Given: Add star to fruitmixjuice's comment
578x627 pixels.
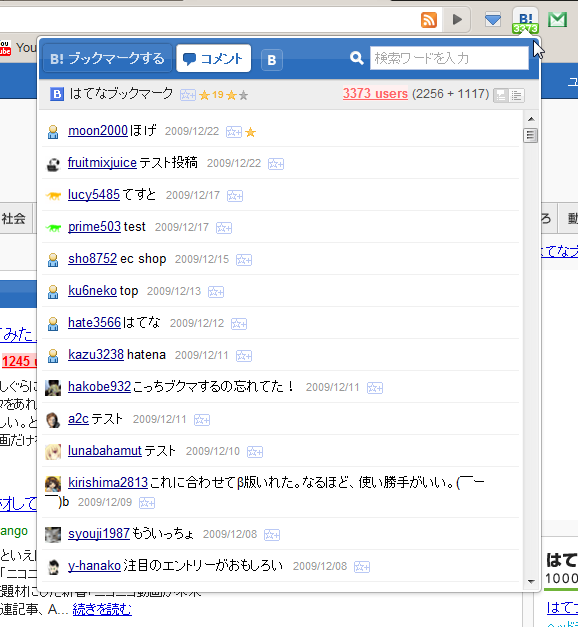Looking at the screenshot, I should pyautogui.click(x=276, y=164).
